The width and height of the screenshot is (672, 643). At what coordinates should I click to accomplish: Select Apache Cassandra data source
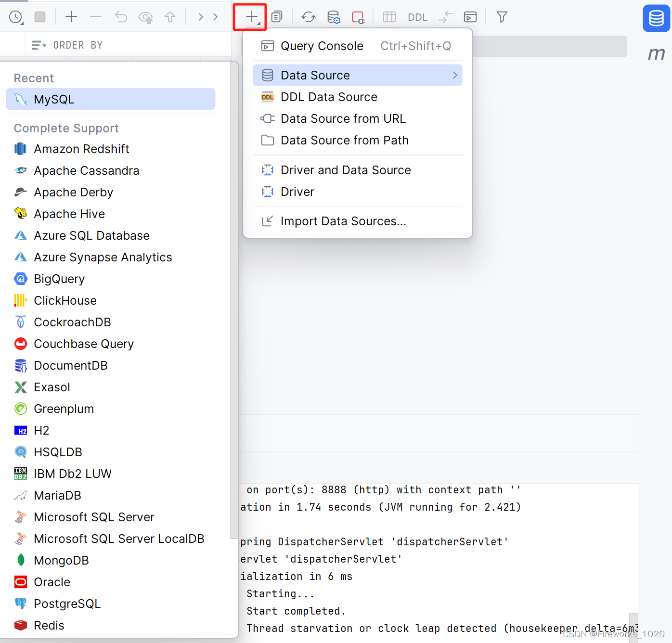(x=111, y=170)
